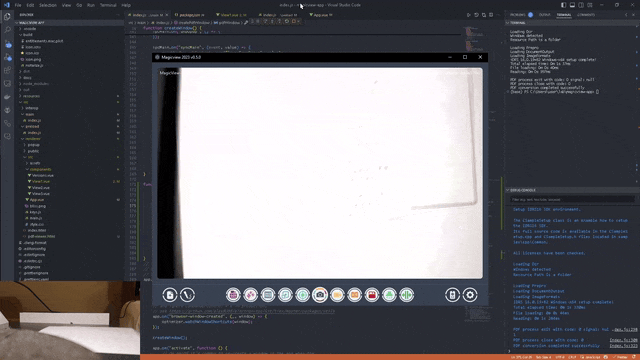The height and width of the screenshot is (360, 640).
Task: Click the red icon in MagicView toolbar
Action: [x=372, y=295]
